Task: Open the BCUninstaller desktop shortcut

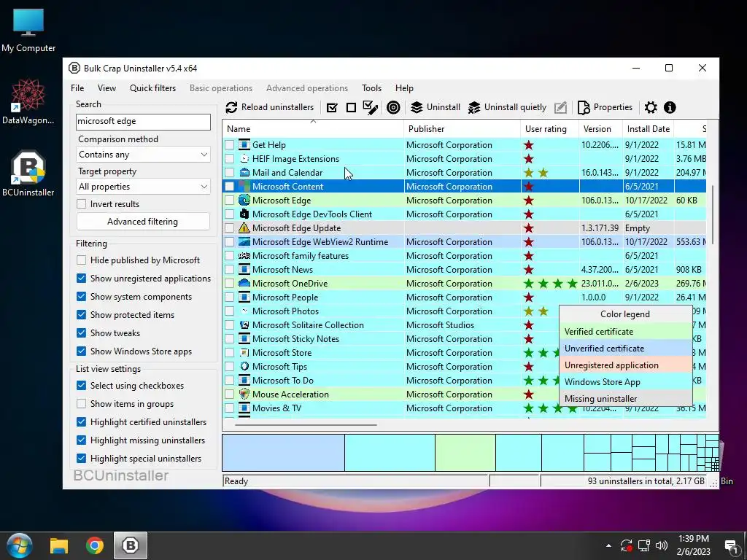Action: 28,174
